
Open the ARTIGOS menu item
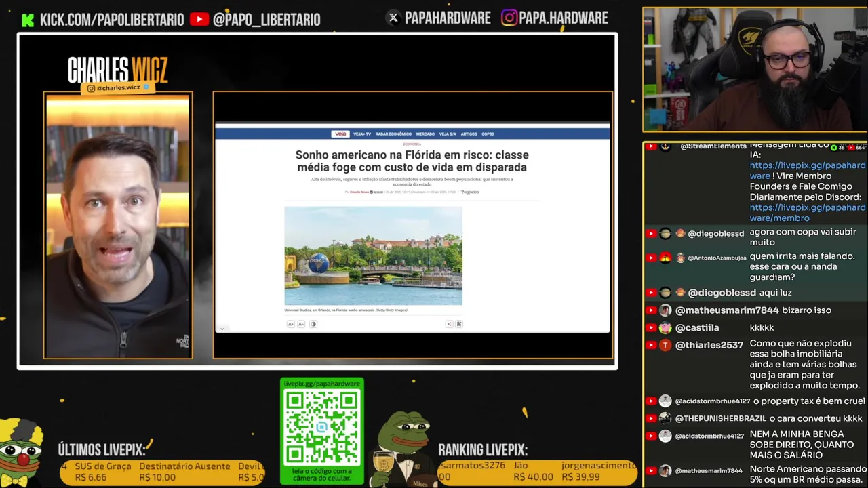pos(469,134)
